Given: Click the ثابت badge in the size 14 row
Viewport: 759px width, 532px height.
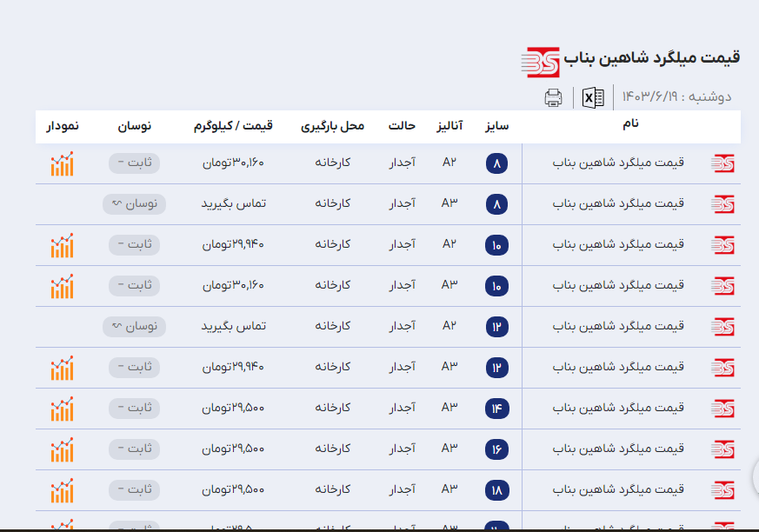Looking at the screenshot, I should click(134, 408).
